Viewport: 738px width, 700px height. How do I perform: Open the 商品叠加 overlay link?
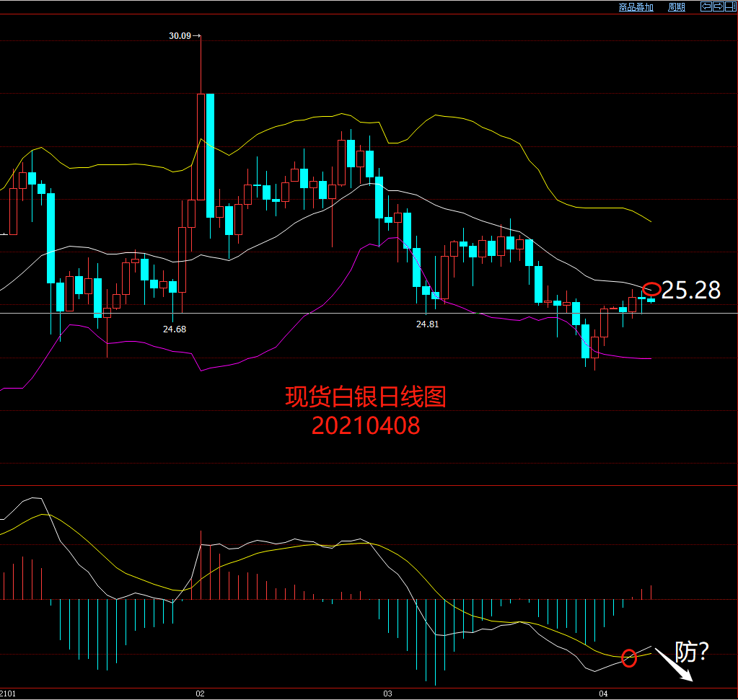(636, 7)
